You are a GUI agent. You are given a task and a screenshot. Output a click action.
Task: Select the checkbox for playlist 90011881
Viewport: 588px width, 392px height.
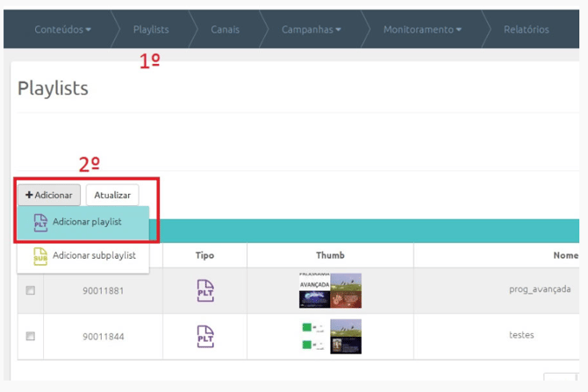click(31, 290)
